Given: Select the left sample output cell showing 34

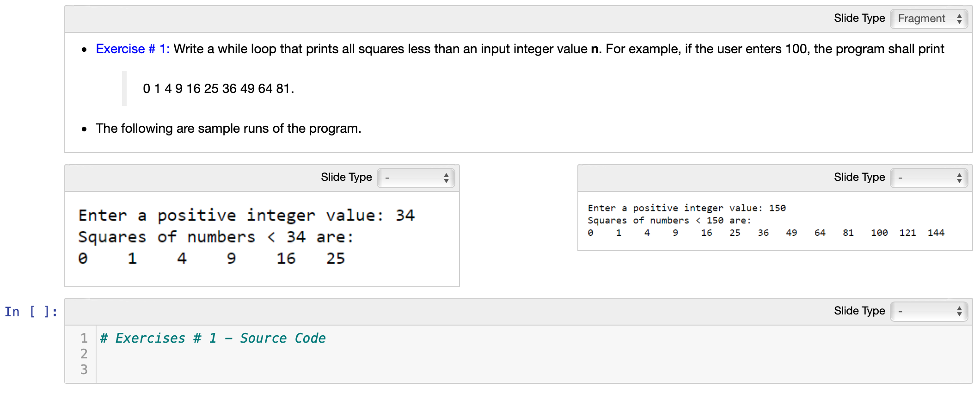Looking at the screenshot, I should click(259, 236).
